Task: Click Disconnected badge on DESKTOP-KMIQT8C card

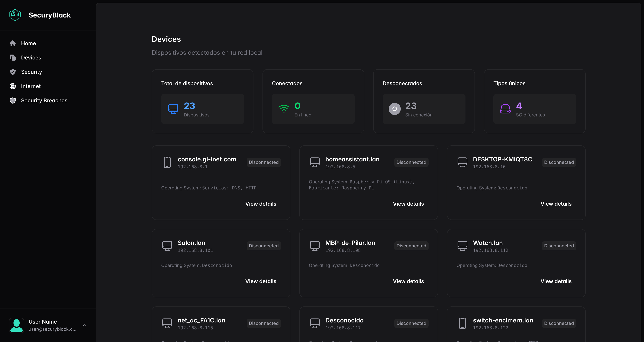Action: point(559,162)
